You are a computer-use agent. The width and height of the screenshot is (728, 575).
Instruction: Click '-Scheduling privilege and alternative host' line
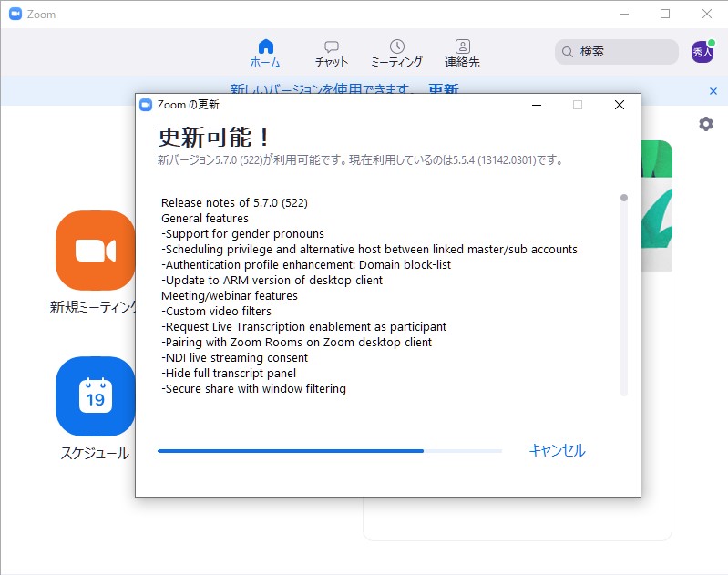(x=369, y=250)
